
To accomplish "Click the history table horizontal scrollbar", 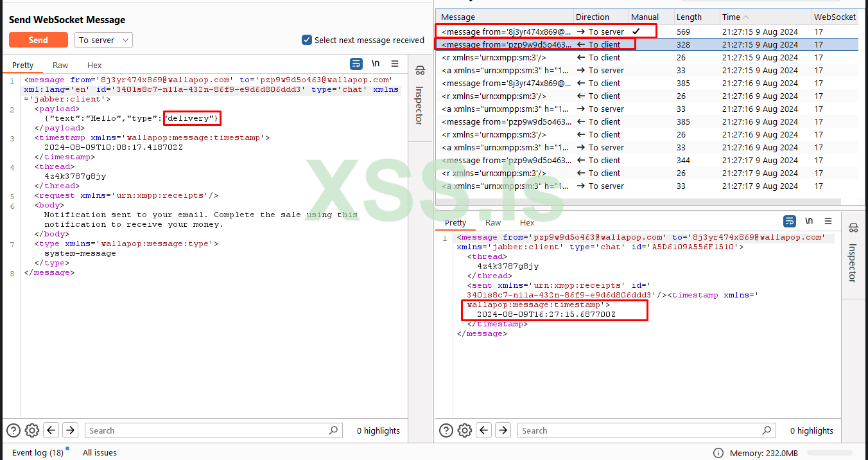I will coord(639,202).
